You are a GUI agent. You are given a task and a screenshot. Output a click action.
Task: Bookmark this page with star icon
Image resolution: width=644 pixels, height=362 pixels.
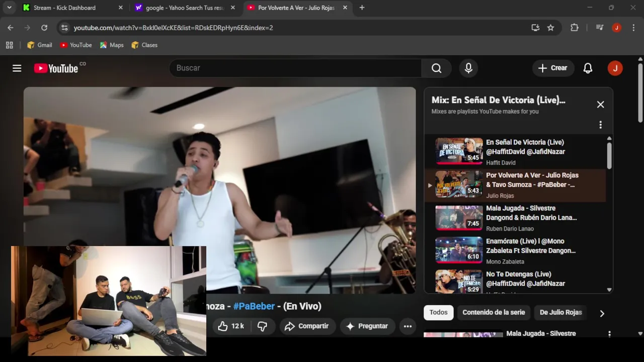[550, 28]
